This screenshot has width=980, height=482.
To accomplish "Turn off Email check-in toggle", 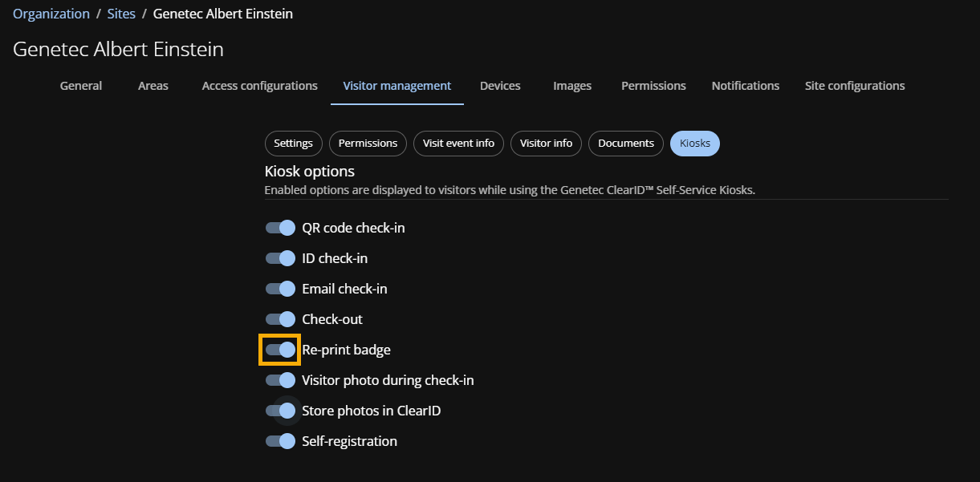I will tap(280, 289).
